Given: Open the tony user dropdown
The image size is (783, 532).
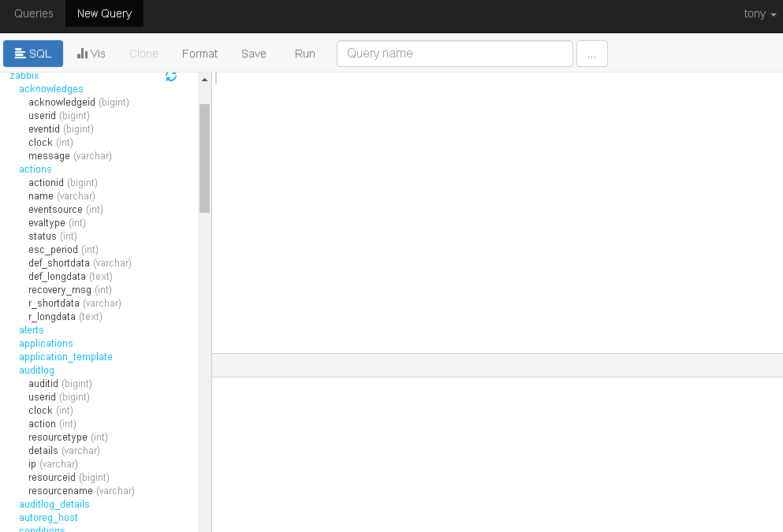Looking at the screenshot, I should (759, 13).
